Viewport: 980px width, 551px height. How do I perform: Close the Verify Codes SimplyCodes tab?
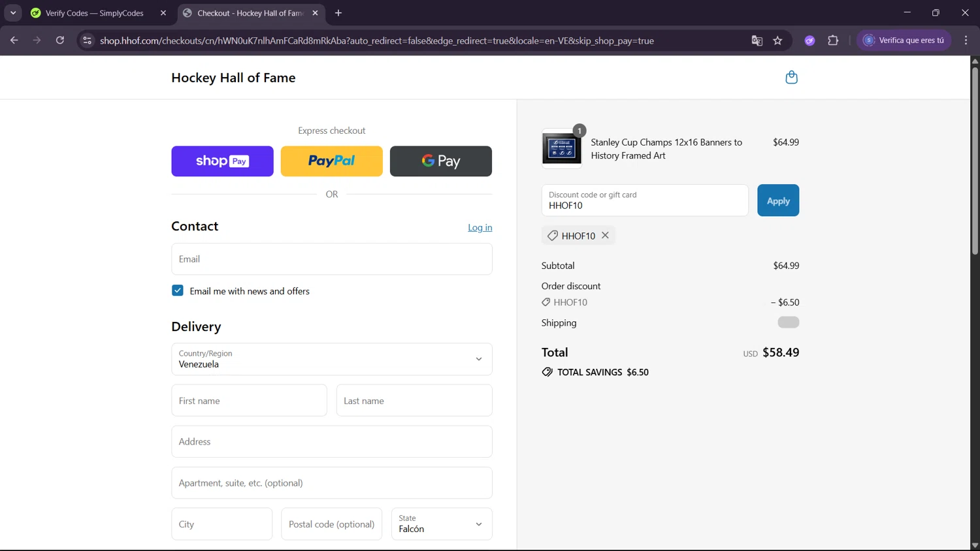point(163,13)
